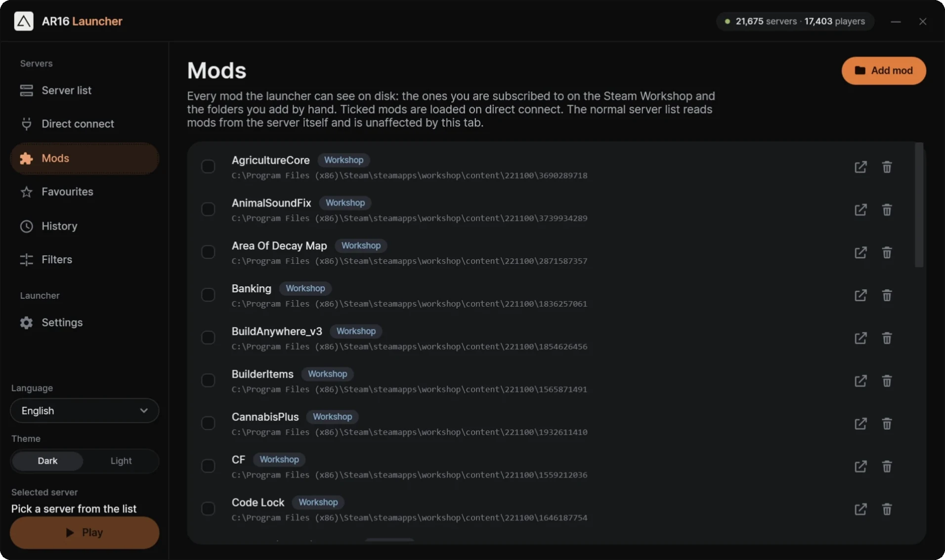
Task: Click the mods list scrollbar
Action: click(919, 205)
